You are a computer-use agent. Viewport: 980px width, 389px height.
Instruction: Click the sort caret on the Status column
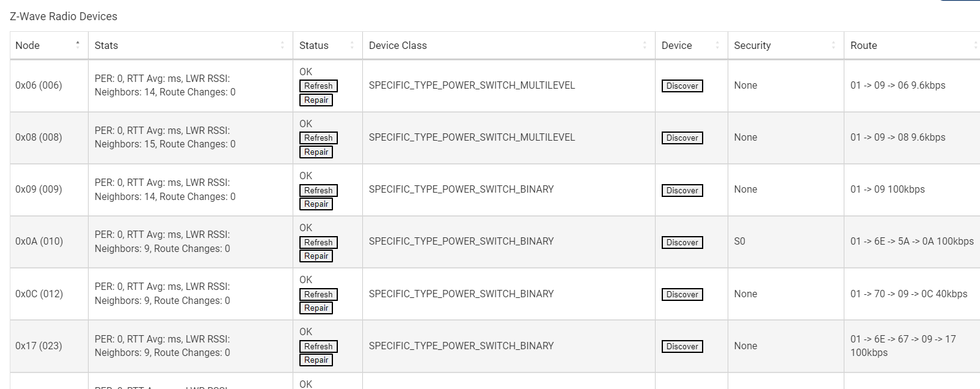351,45
